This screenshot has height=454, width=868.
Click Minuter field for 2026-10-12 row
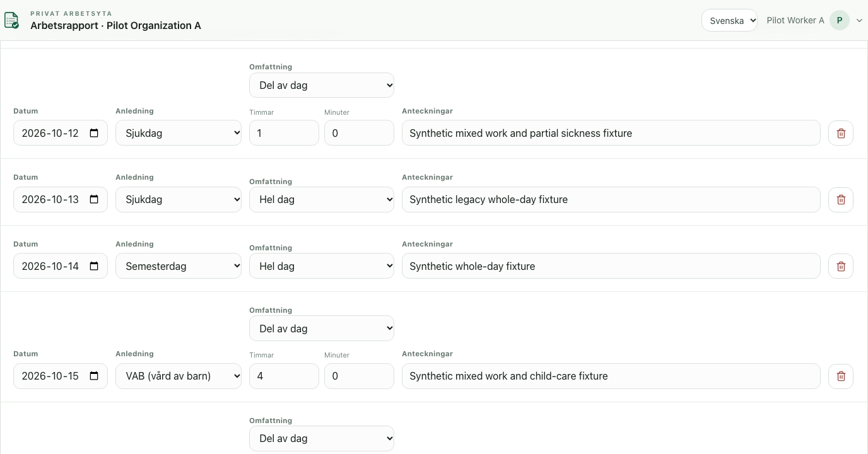[x=359, y=133]
